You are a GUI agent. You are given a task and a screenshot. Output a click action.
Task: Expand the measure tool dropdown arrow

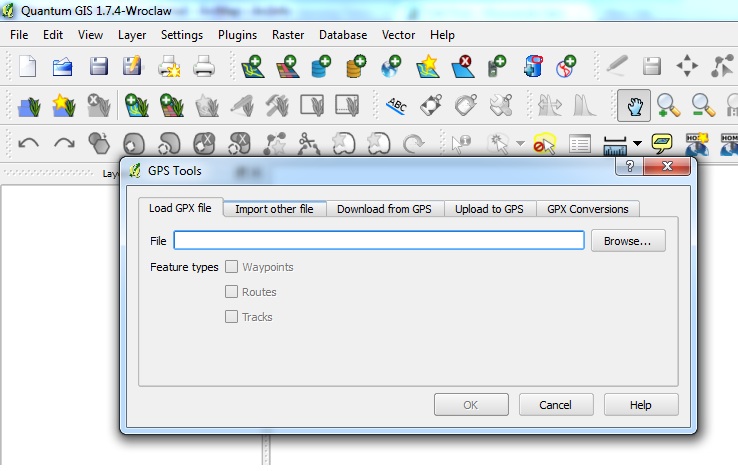click(x=637, y=143)
